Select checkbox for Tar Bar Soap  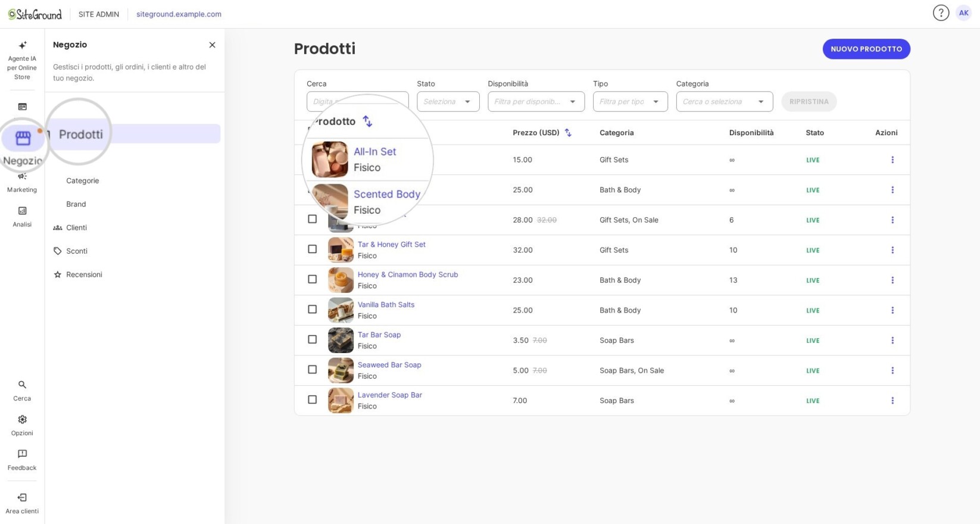(312, 339)
